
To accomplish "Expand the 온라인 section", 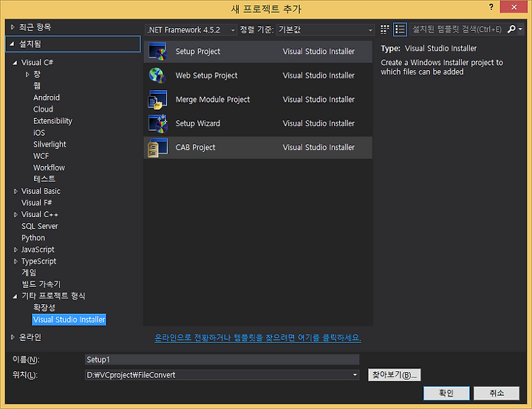I will pyautogui.click(x=13, y=337).
